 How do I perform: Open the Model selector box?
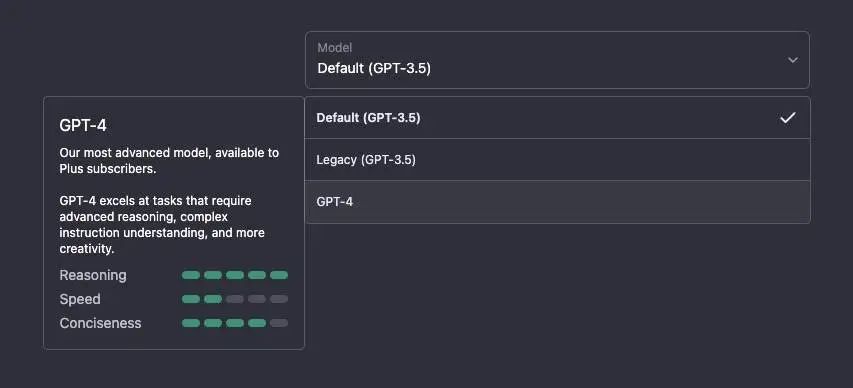pyautogui.click(x=557, y=60)
